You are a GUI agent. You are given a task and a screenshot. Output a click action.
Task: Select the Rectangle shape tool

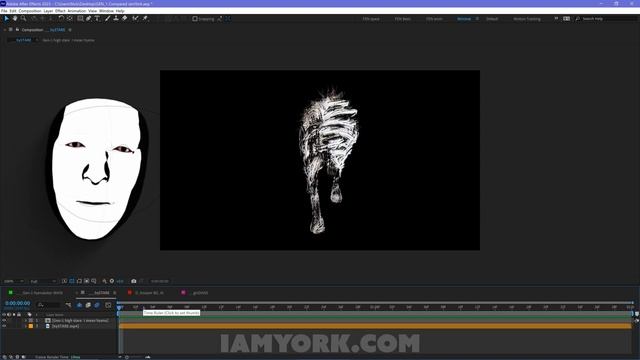point(80,18)
